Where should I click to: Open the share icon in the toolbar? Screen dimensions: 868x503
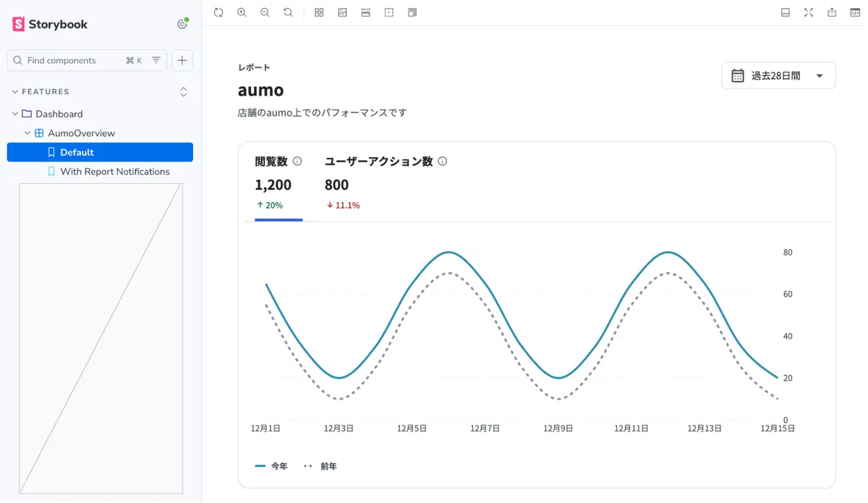tap(832, 12)
